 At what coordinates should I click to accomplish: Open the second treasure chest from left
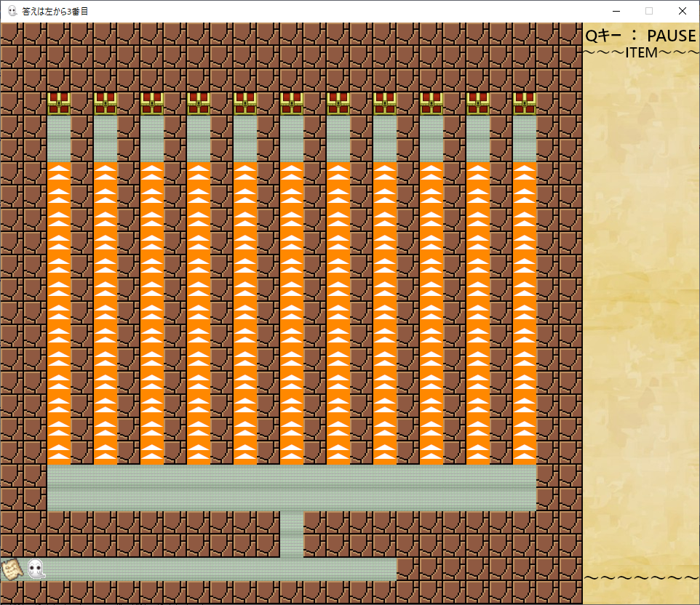point(106,103)
